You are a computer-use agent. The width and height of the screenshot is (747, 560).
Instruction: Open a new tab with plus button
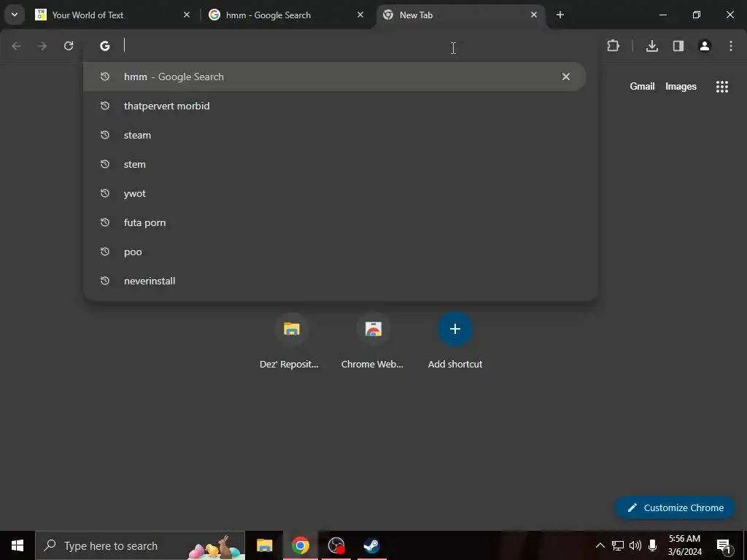click(x=560, y=15)
